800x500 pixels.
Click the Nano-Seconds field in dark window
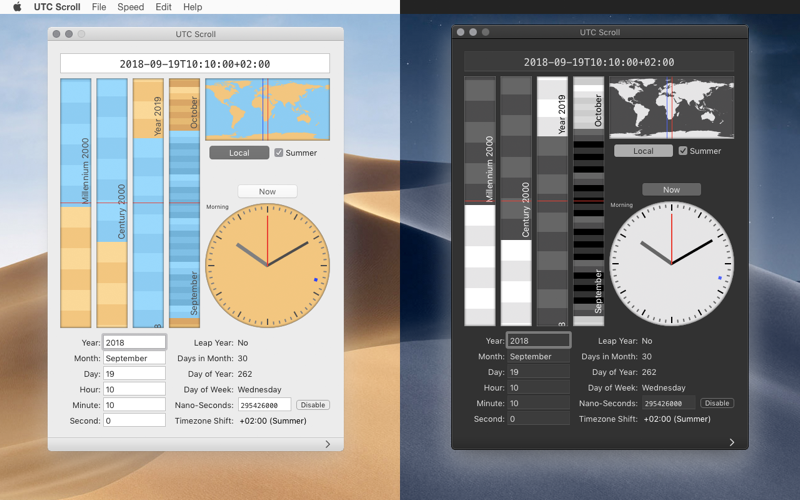click(668, 403)
